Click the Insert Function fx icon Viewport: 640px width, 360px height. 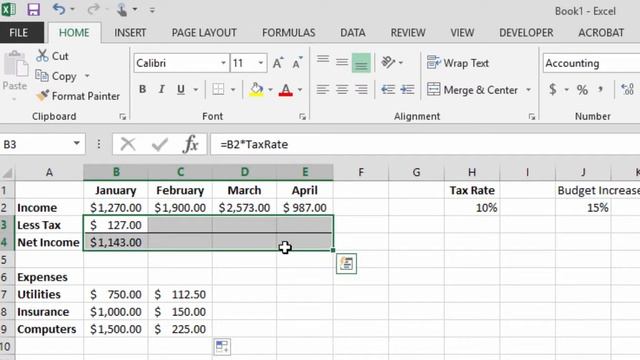[191, 144]
